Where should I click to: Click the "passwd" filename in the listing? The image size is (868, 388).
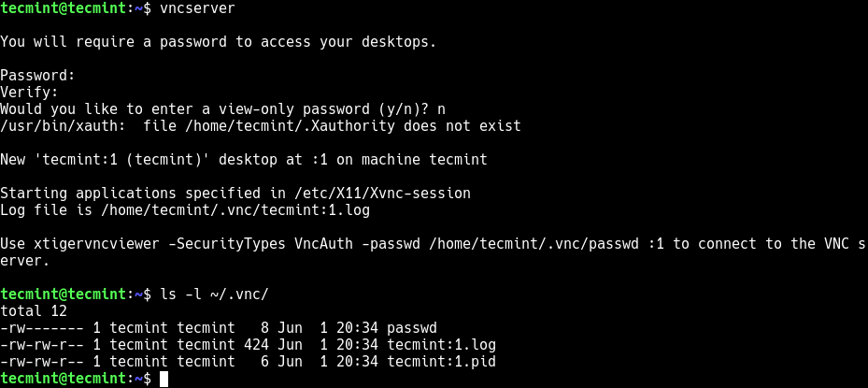coord(412,328)
